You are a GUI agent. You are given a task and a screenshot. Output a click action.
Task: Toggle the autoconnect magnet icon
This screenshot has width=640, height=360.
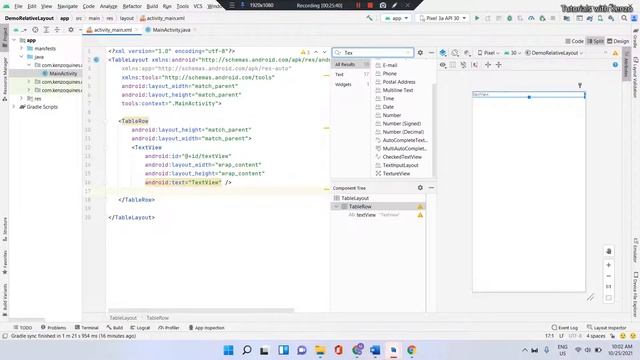point(463,64)
